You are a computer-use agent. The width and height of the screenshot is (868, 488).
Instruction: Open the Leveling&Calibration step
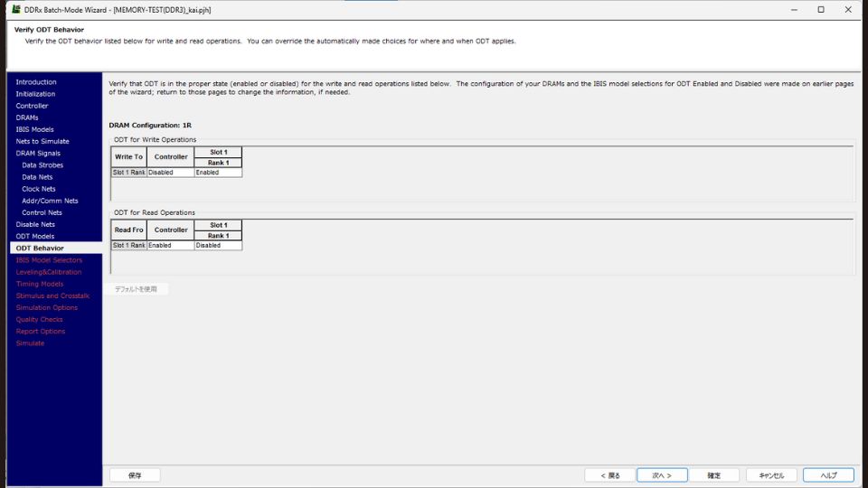pos(48,272)
